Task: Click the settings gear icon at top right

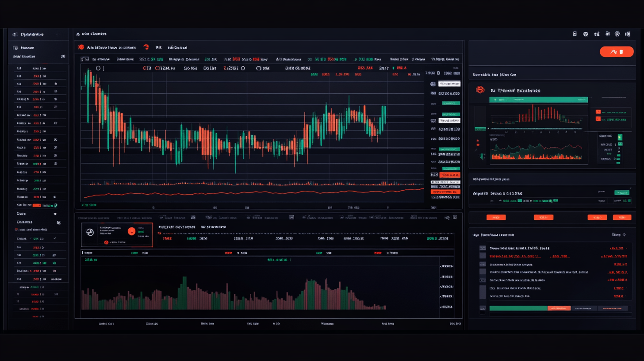Action: click(x=618, y=34)
